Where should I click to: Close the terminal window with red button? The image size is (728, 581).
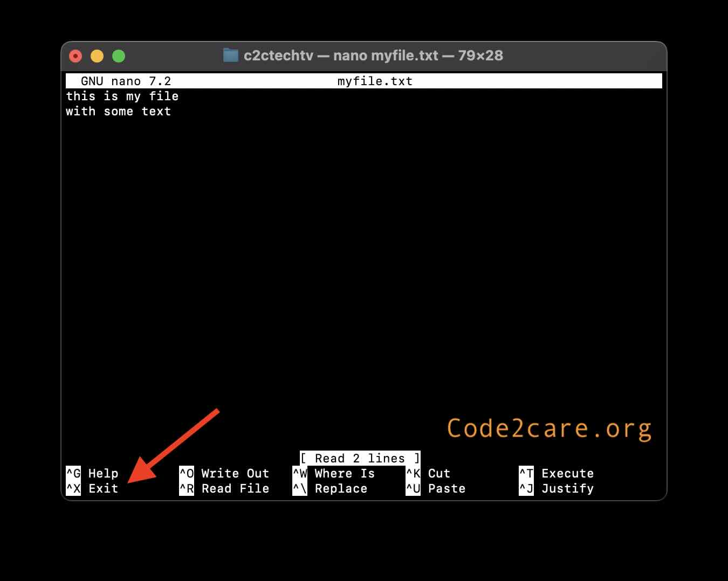pyautogui.click(x=75, y=56)
